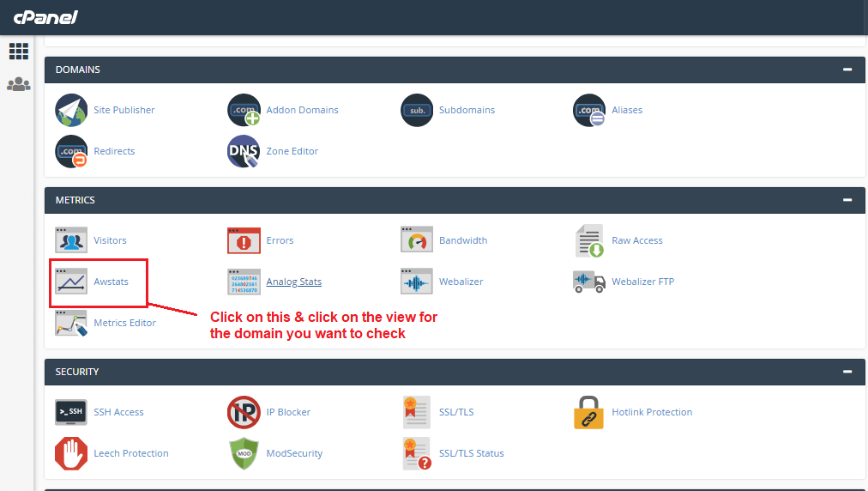The image size is (868, 491).
Task: Click the Leech Protection stop-hand icon
Action: [x=71, y=453]
